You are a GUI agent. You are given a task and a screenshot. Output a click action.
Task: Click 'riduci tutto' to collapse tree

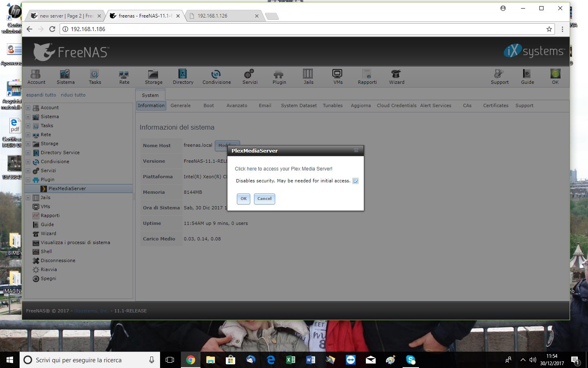click(x=73, y=95)
